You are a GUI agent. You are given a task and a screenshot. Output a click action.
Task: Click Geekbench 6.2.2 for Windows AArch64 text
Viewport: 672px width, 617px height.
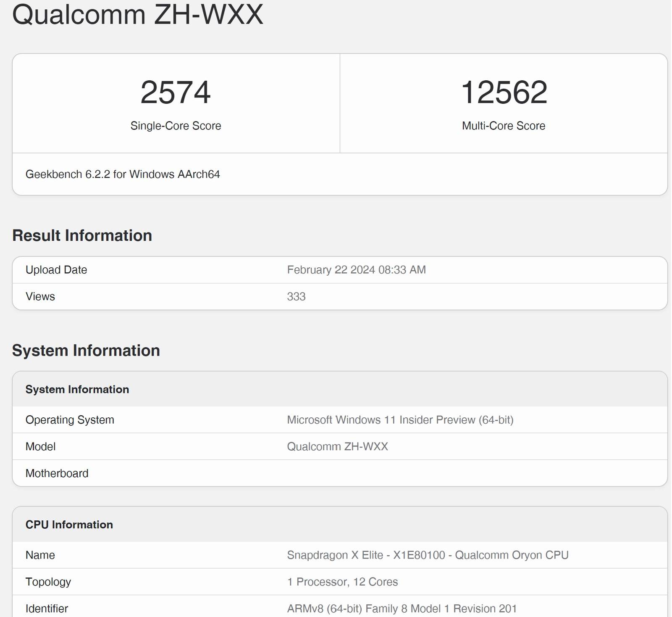coord(123,174)
